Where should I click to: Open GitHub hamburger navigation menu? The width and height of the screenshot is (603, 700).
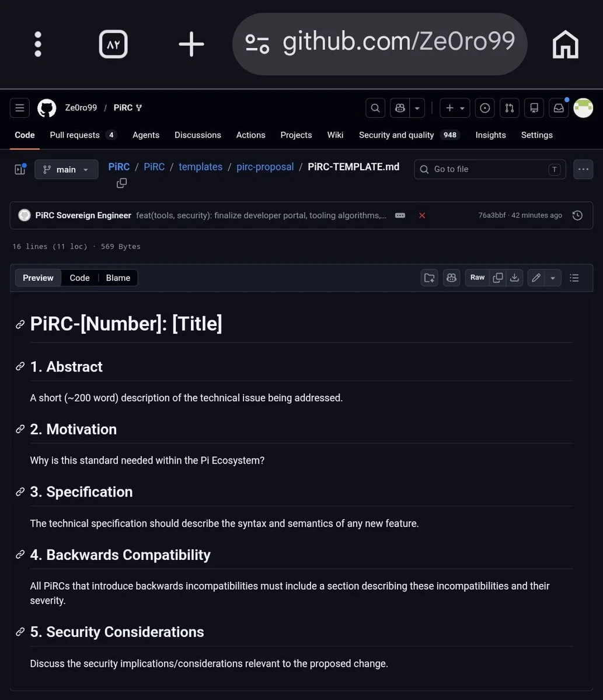coord(20,108)
